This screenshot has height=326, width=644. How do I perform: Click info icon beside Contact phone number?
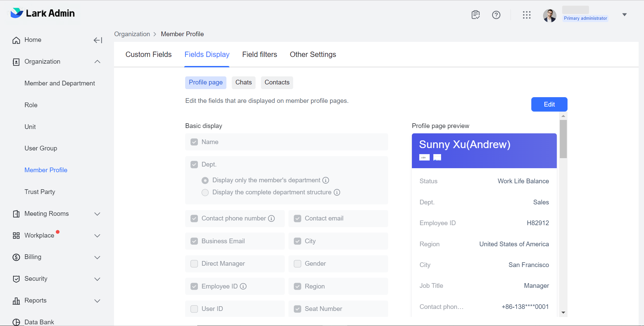[x=271, y=218]
